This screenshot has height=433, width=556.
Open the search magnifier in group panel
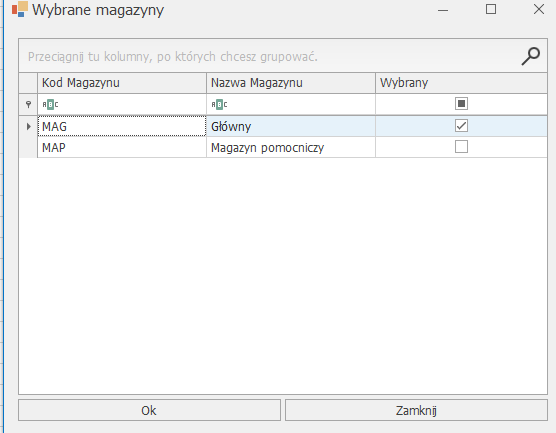pos(530,56)
